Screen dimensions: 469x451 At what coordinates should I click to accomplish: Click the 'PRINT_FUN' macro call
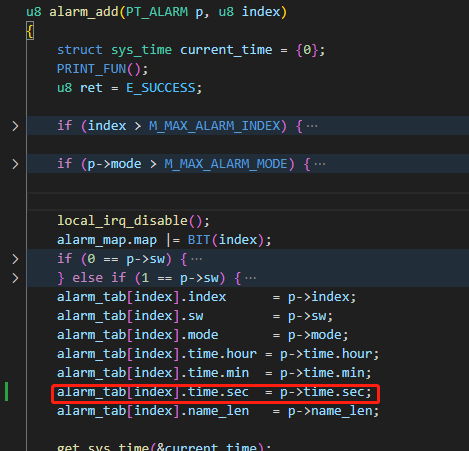point(92,69)
